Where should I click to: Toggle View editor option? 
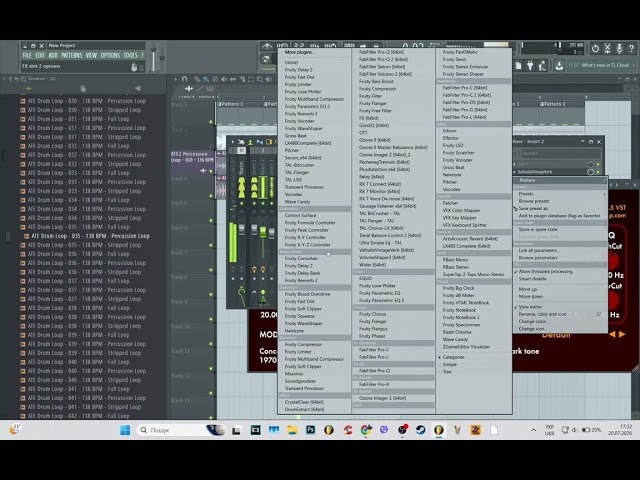(530, 307)
